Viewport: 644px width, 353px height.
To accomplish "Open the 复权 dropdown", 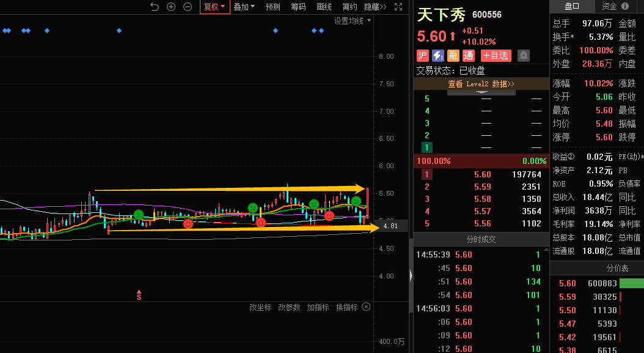I will 214,7.
